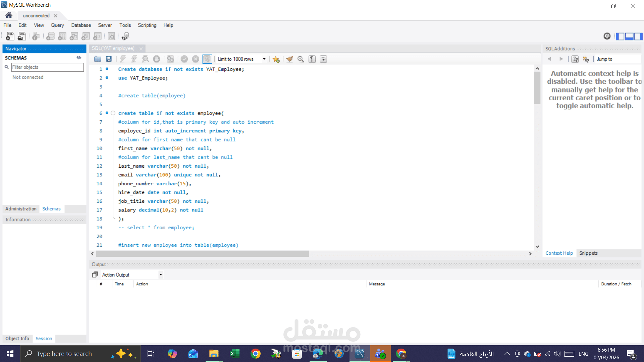
Task: Open the Limit to 1000 rows dropdown
Action: pyautogui.click(x=265, y=59)
